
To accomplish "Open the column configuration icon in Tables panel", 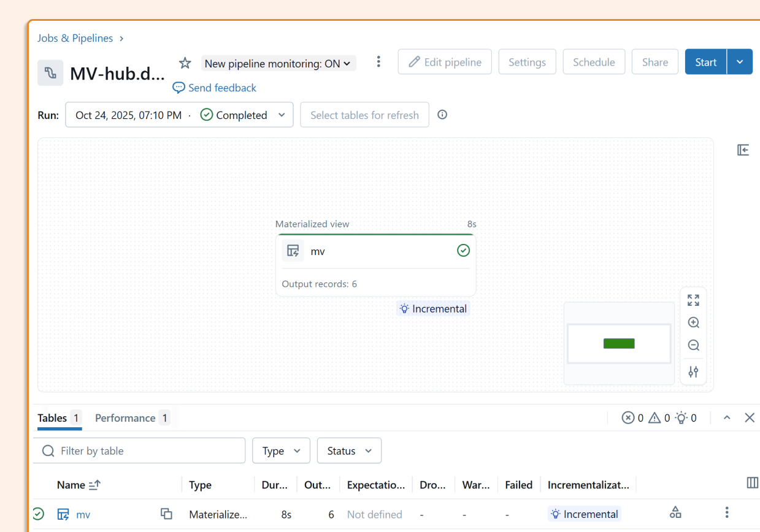I will [x=753, y=483].
